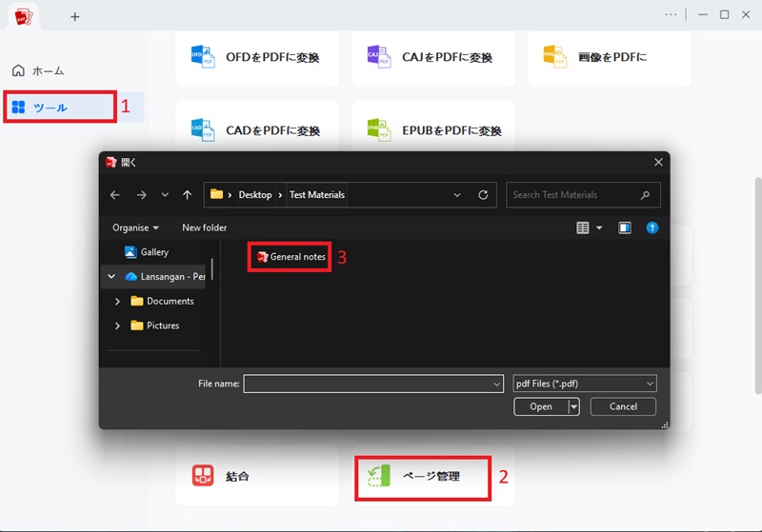The image size is (762, 532).
Task: Go forward in the file dialog
Action: click(141, 195)
